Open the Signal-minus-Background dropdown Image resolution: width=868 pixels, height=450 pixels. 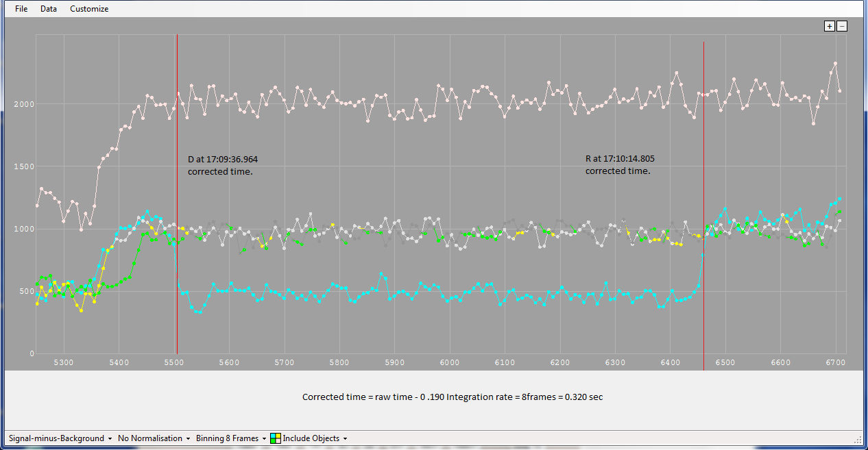tap(60, 438)
